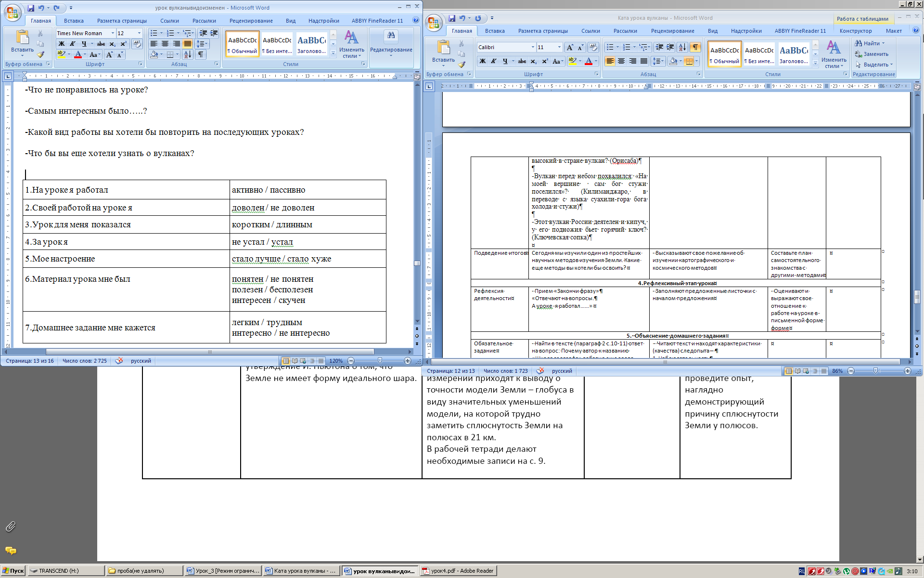Open font name dropdown Times New Roman
The height and width of the screenshot is (578, 924).
point(113,33)
